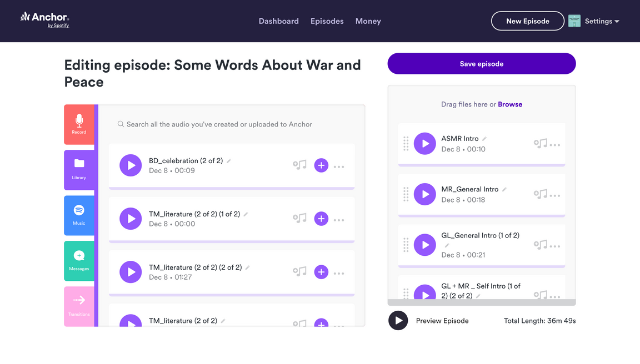
Task: Add background music to TM_literature (1 of 2)
Action: click(x=299, y=218)
